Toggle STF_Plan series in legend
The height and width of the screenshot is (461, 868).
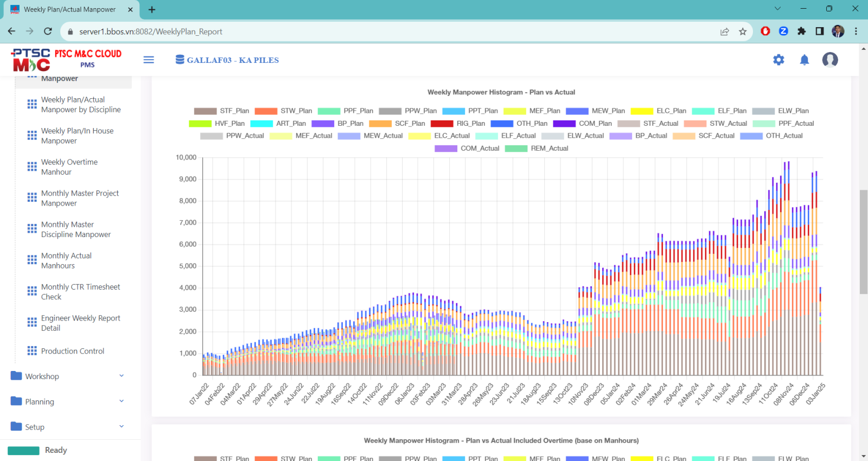[x=222, y=111]
